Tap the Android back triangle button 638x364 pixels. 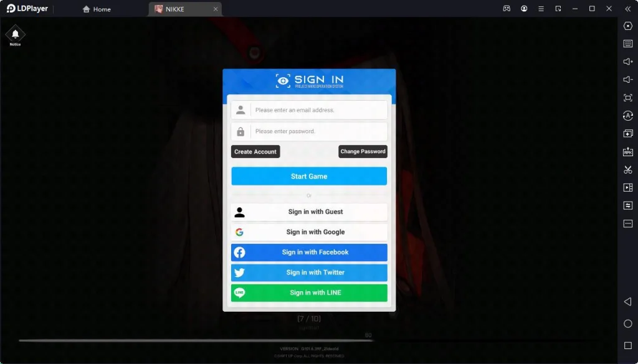click(x=628, y=301)
